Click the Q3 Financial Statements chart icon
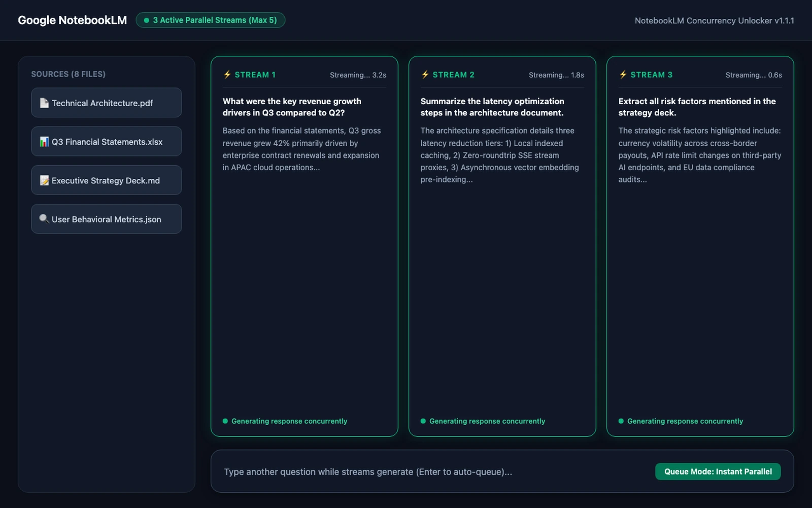The width and height of the screenshot is (812, 508). 44,142
